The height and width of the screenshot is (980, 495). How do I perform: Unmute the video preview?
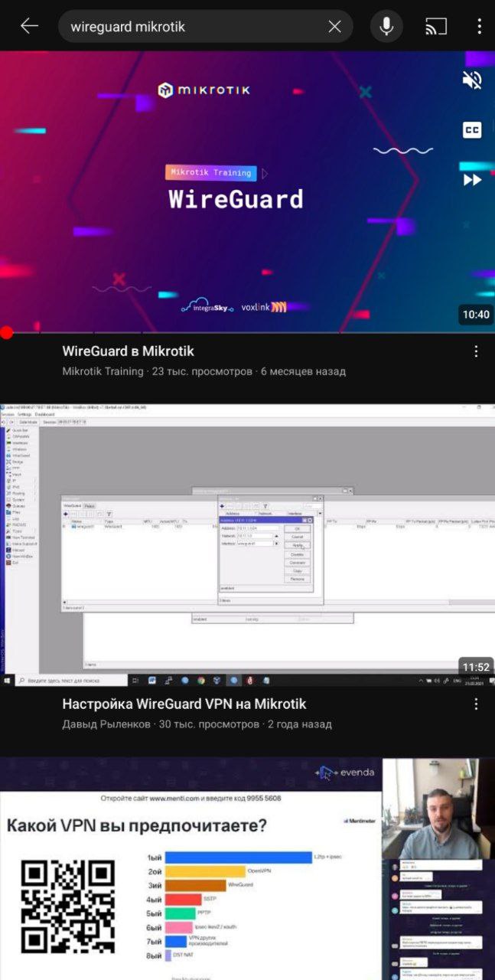tap(472, 80)
